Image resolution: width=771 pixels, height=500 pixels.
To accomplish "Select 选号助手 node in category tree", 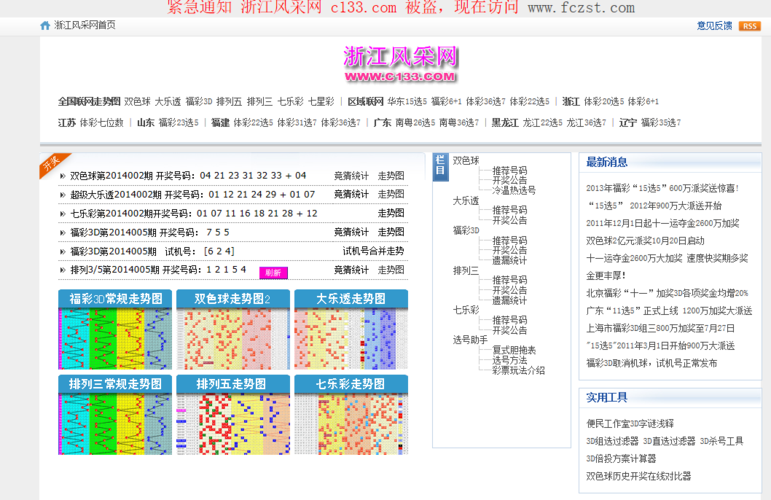I will click(x=470, y=340).
